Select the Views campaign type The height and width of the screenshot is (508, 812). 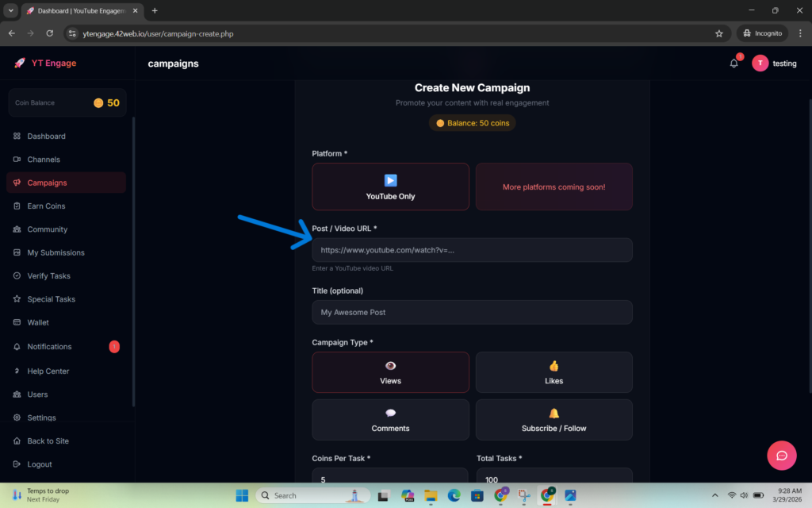click(x=390, y=372)
